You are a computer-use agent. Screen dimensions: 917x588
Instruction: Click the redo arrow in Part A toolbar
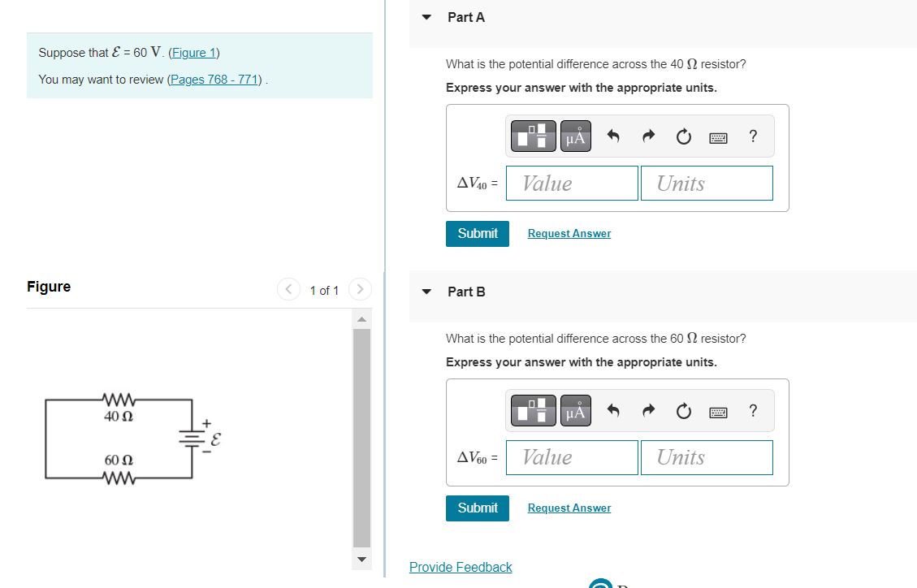(647, 136)
